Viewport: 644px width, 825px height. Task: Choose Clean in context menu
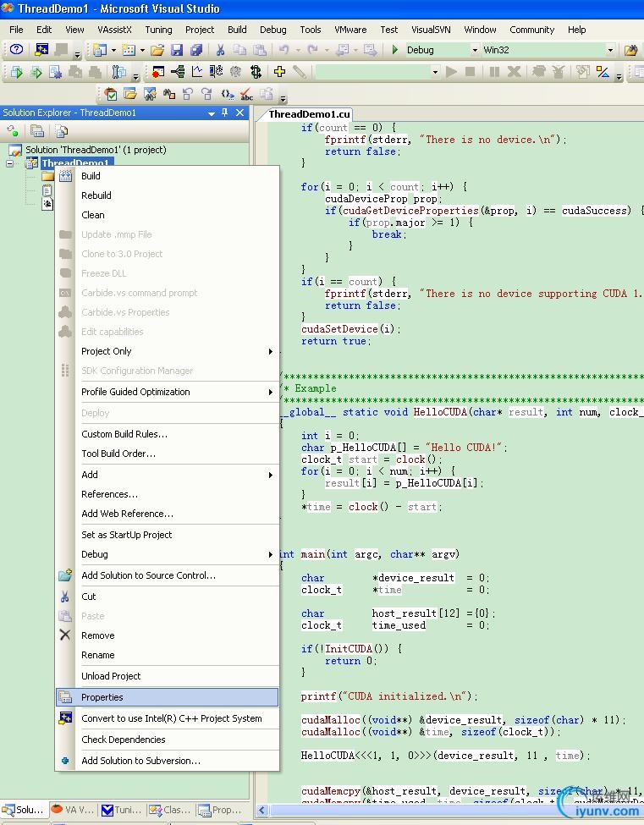[167, 215]
